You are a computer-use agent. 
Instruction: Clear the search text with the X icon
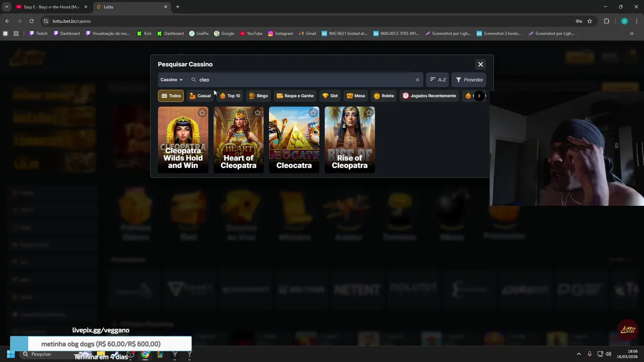417,79
